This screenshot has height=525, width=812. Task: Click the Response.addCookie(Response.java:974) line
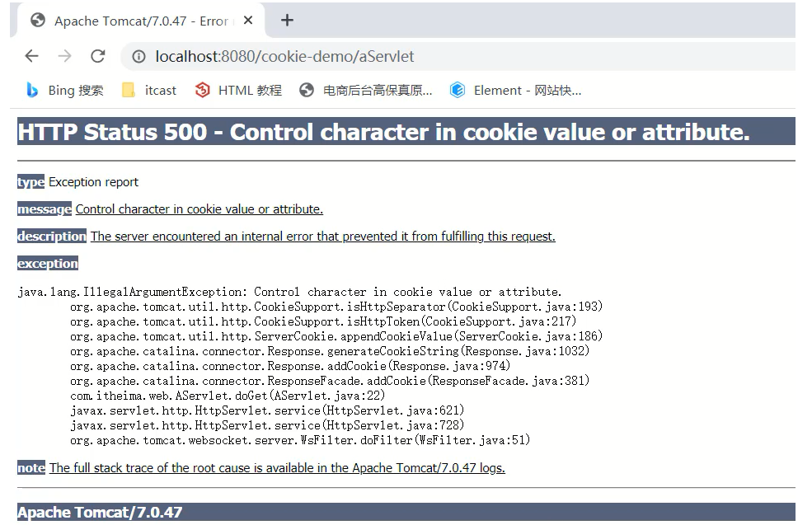pyautogui.click(x=290, y=366)
